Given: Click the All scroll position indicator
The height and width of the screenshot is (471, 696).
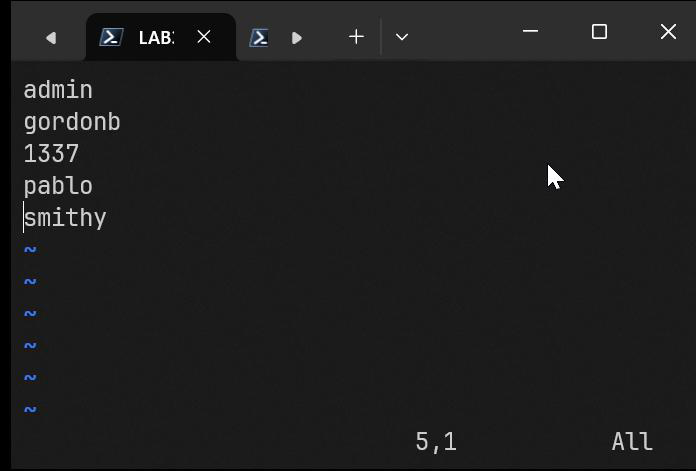Looking at the screenshot, I should click(x=632, y=442).
